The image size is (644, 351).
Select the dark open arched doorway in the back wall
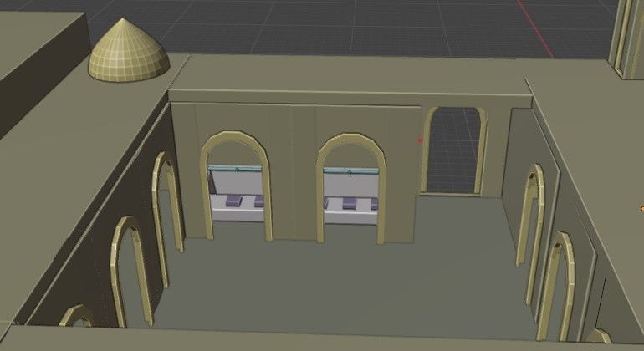453,150
